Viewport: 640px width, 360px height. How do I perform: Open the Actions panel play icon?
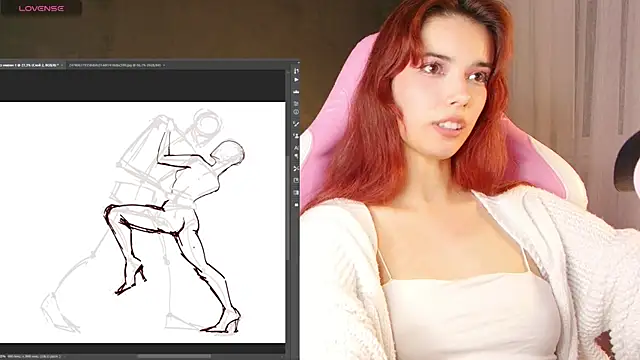pos(296,80)
